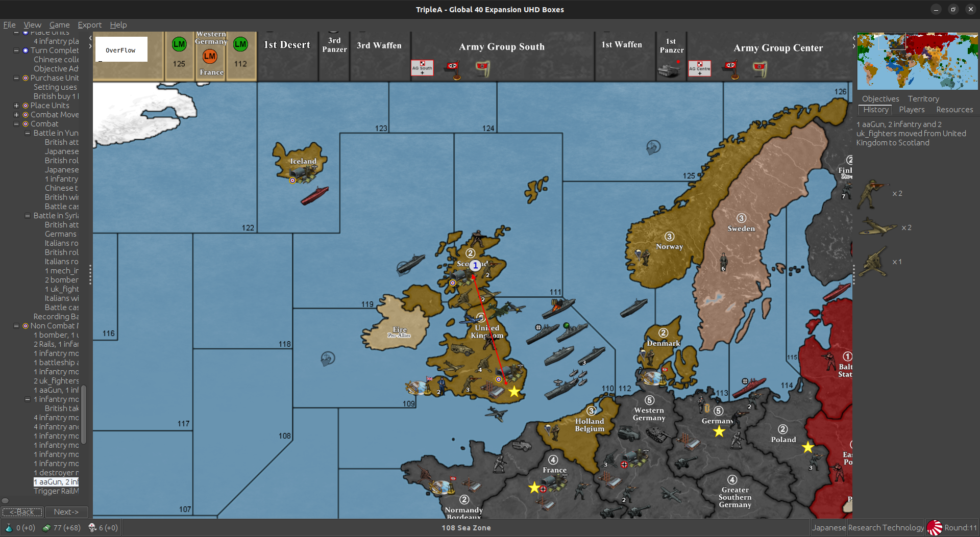
Task: Click the AA gun icon in History panel
Action: (873, 262)
